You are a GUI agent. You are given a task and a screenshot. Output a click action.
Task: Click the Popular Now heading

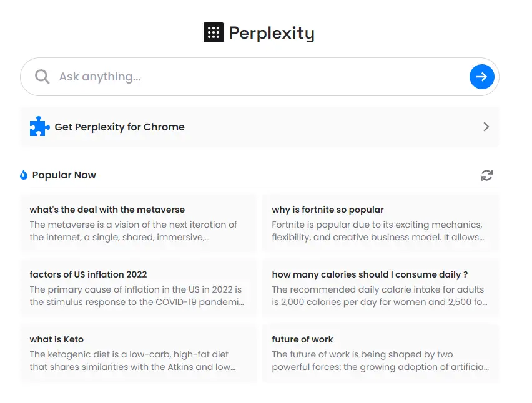(64, 175)
